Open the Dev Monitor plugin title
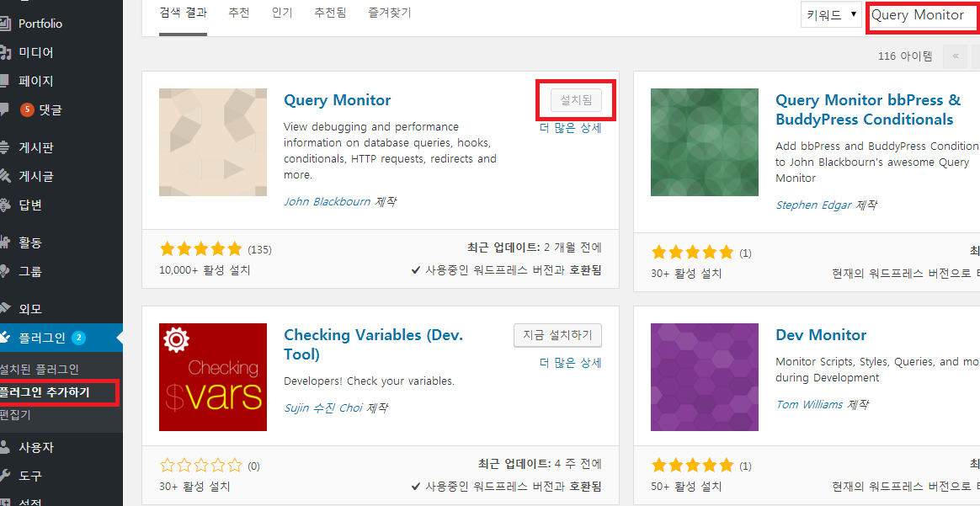Viewport: 980px width, 506px height. [x=821, y=335]
